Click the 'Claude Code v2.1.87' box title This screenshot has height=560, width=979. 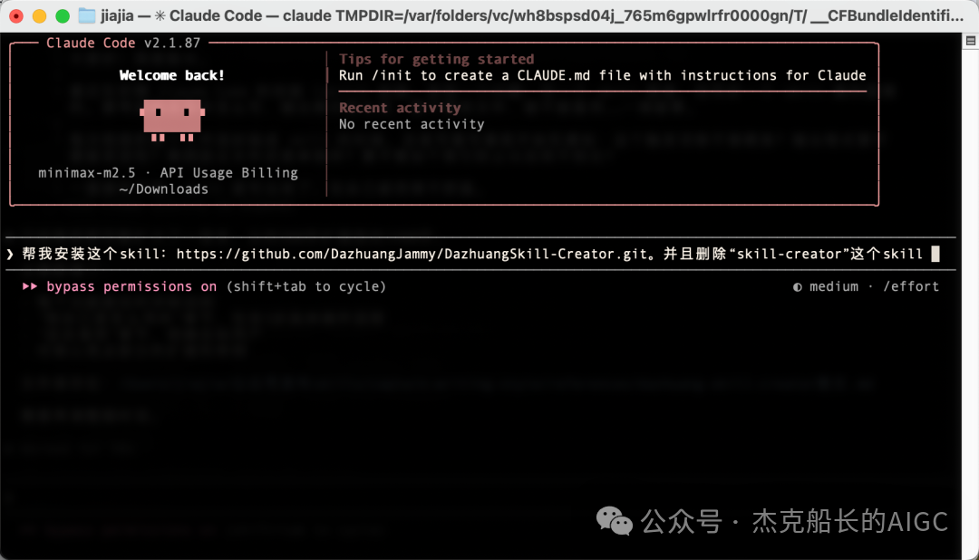[x=123, y=43]
